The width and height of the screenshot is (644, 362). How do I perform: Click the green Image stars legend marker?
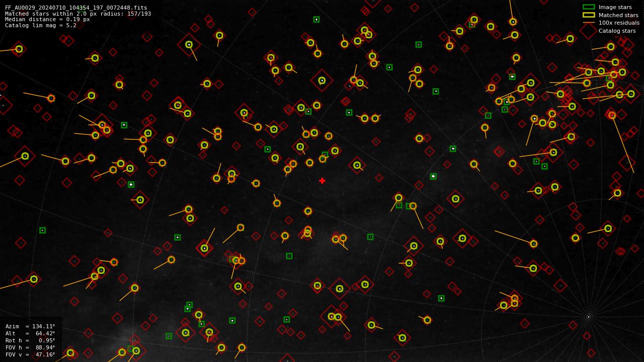[589, 7]
